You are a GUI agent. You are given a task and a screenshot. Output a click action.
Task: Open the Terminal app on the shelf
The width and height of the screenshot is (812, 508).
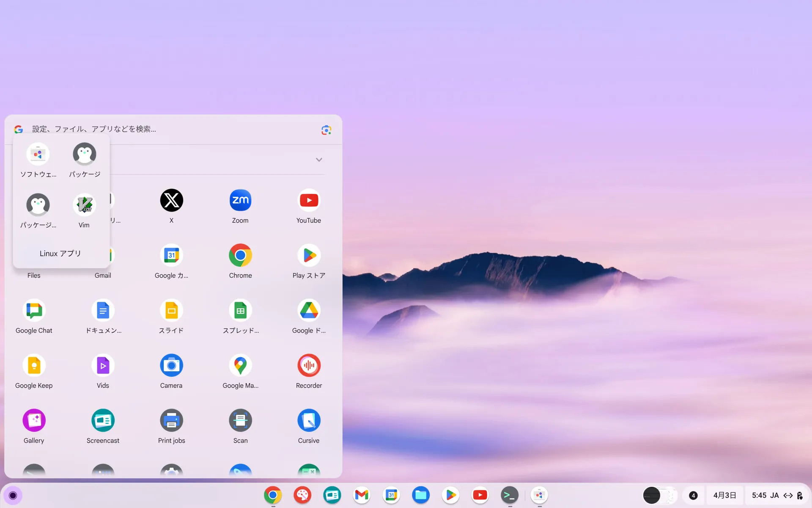(x=510, y=495)
